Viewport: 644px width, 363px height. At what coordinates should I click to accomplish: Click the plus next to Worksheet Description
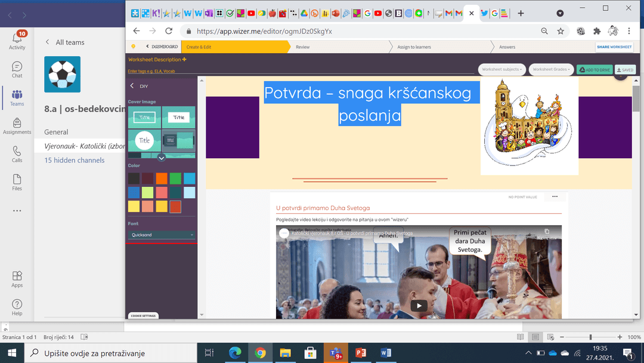[184, 60]
